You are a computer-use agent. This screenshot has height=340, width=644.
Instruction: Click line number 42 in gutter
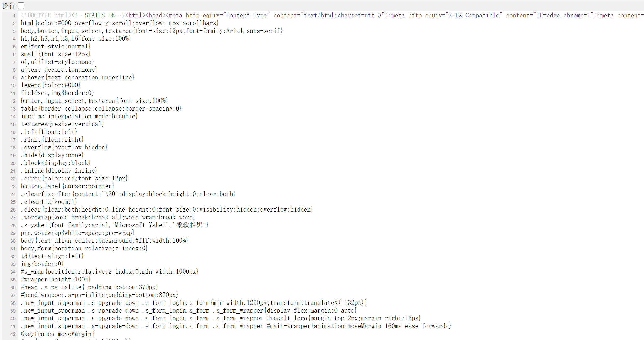[x=13, y=334]
